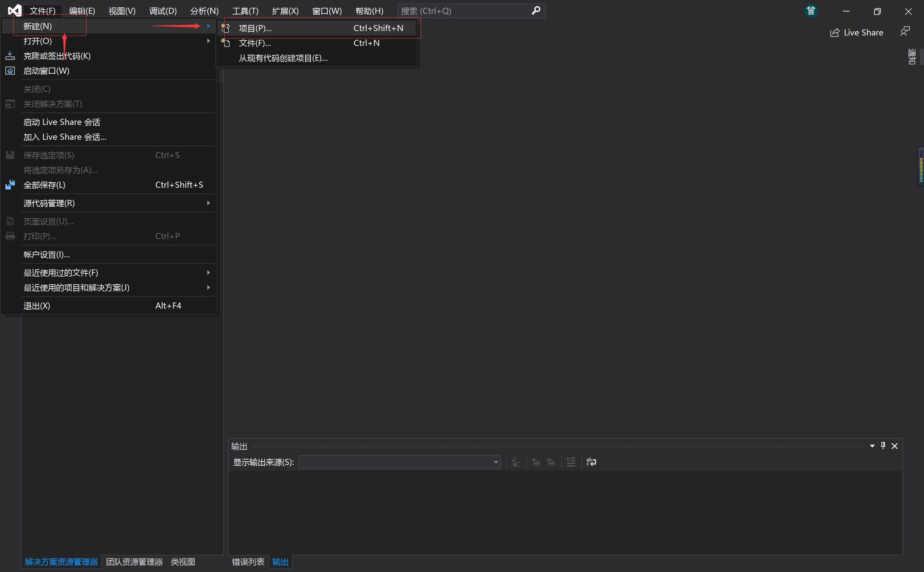Image resolution: width=924 pixels, height=572 pixels.
Task: Close the output panel
Action: click(x=895, y=446)
